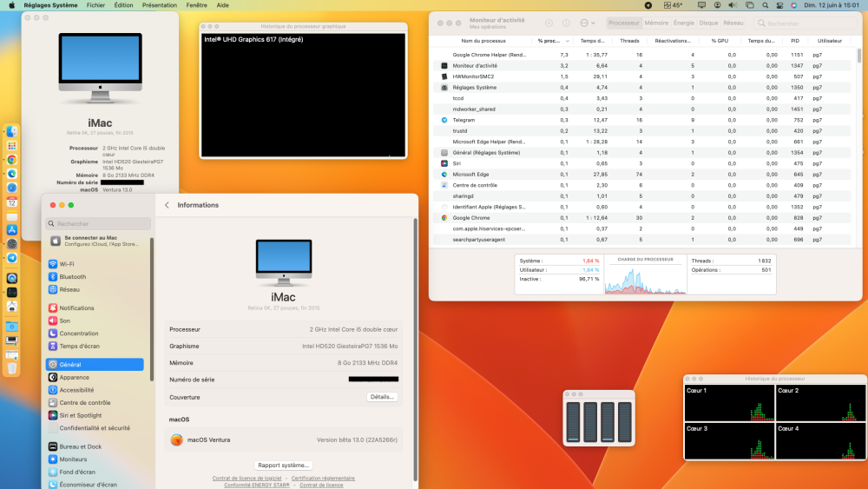Launch Microsoft Edge from the Dock

tap(11, 174)
